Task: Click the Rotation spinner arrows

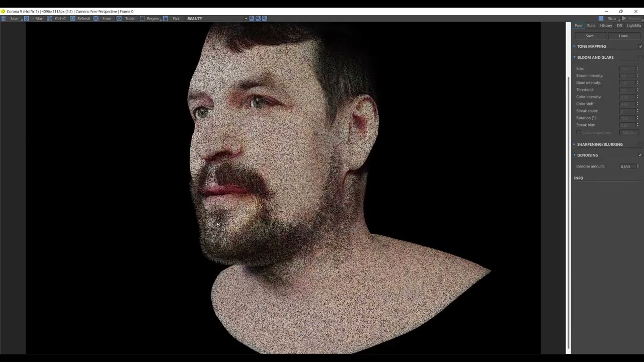Action: coord(637,118)
